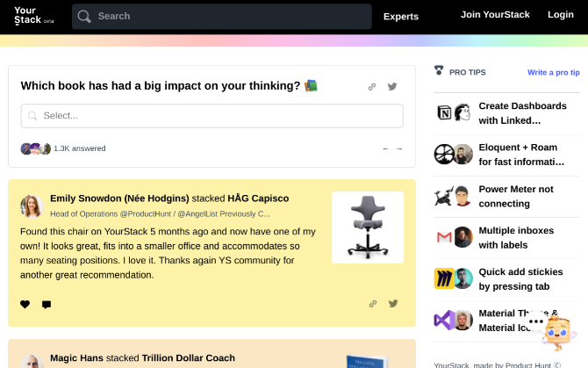Share book question on Twitter
The image size is (588, 368).
pyautogui.click(x=392, y=87)
